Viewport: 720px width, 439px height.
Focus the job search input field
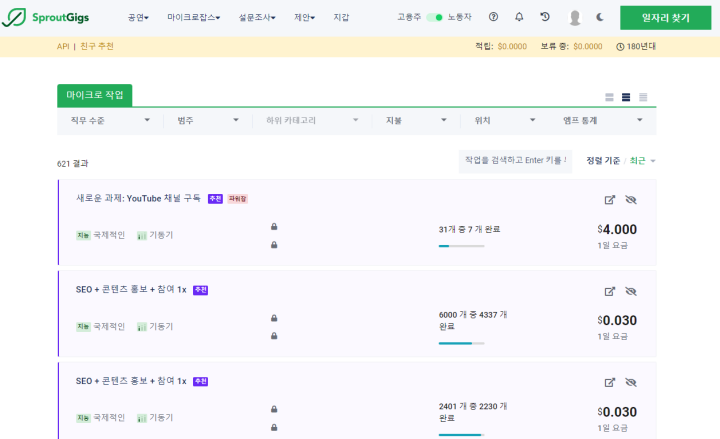tap(515, 161)
